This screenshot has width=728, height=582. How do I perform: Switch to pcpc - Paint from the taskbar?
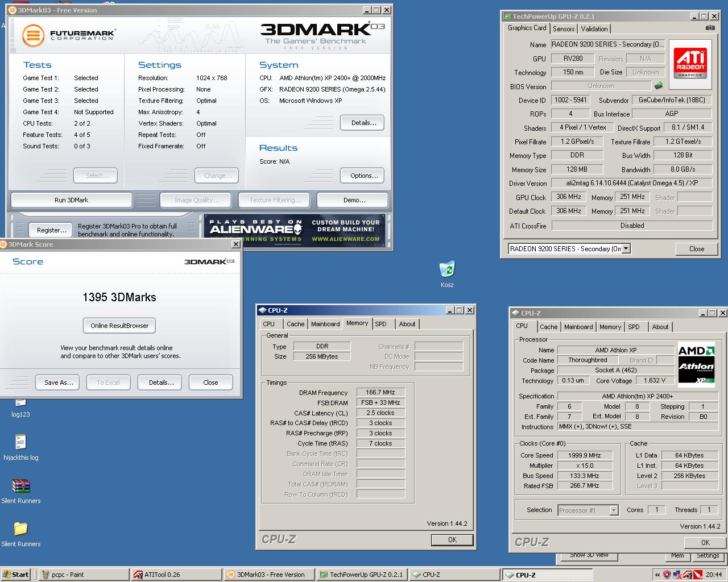pos(83,575)
